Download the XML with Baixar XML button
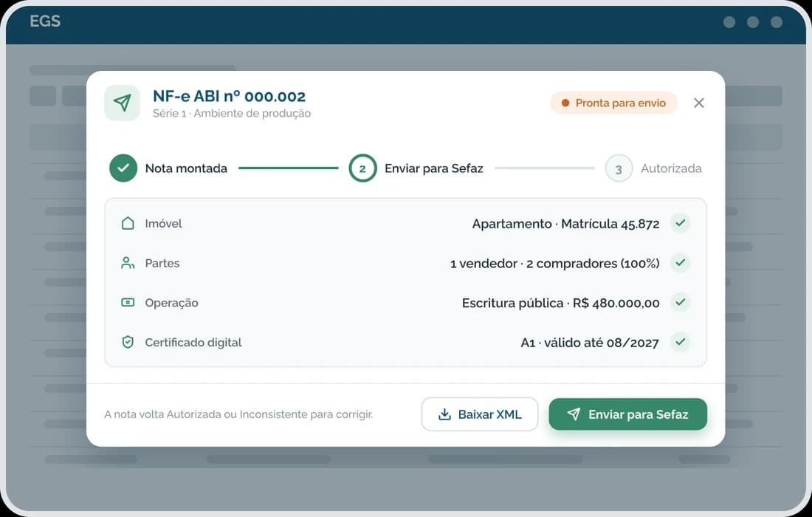Screen dimensions: 812x517 [480, 414]
